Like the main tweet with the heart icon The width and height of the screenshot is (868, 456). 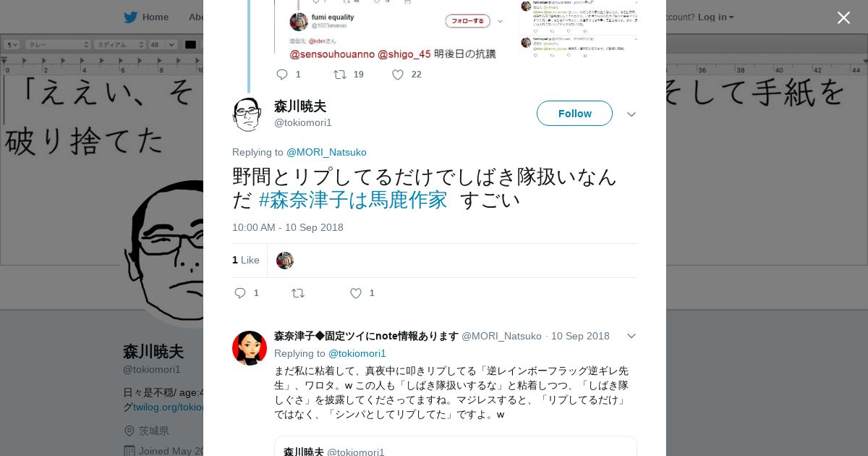356,293
